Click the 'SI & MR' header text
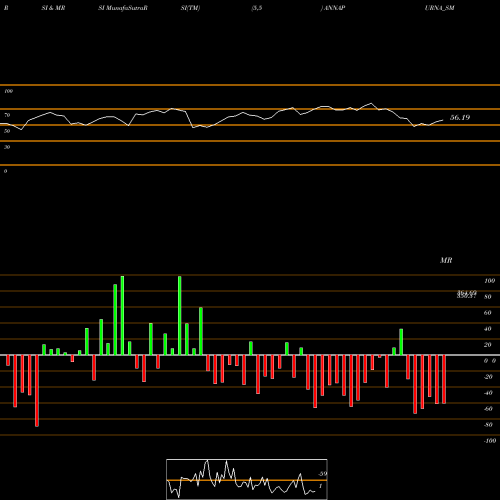Viewport: 500px width, 500px height. pos(53,8)
